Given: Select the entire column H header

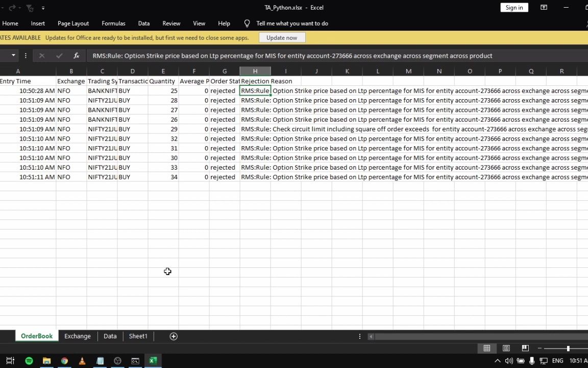Looking at the screenshot, I should click(x=255, y=71).
